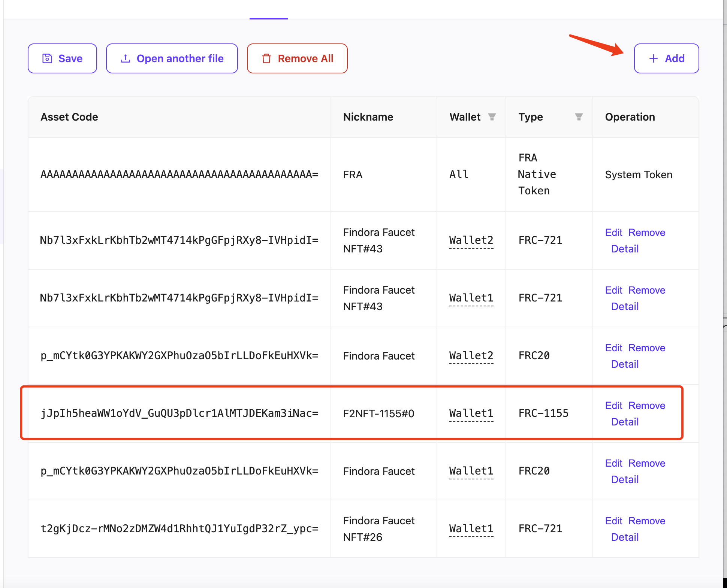Open Detail for Findora Faucet NFT#26
The width and height of the screenshot is (727, 588).
[625, 537]
